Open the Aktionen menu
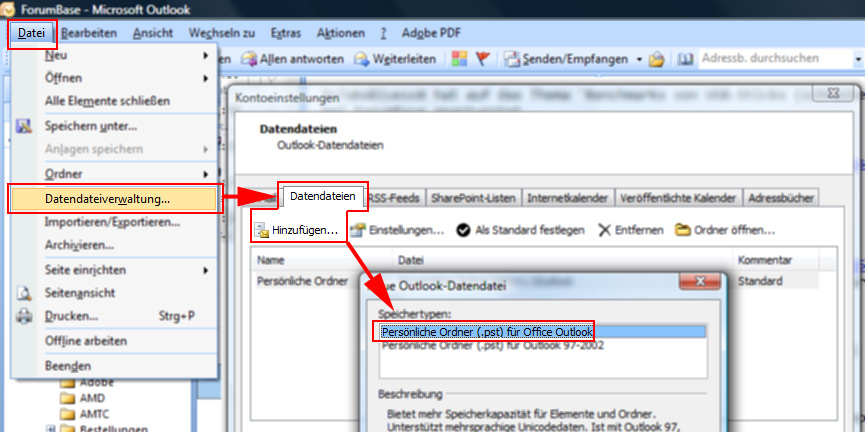The image size is (865, 432). 340,33
